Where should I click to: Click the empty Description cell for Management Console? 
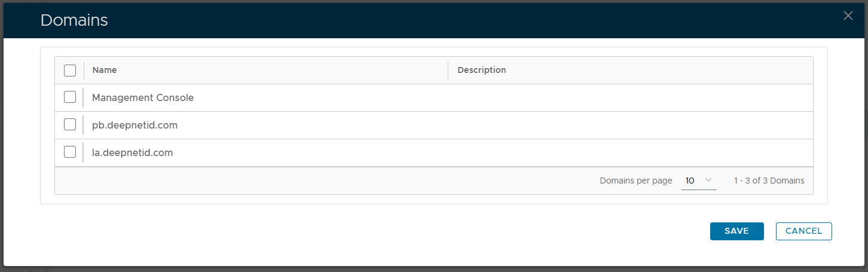pos(628,97)
